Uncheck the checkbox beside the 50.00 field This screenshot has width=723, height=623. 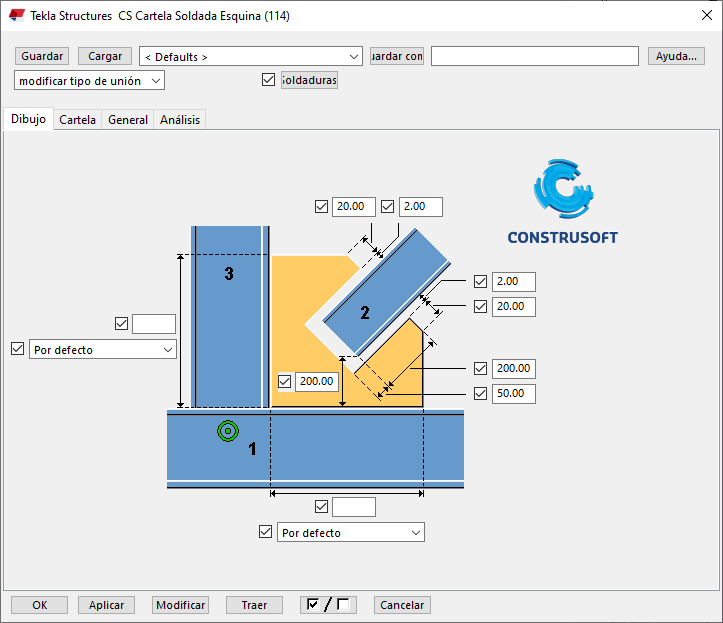pos(481,394)
